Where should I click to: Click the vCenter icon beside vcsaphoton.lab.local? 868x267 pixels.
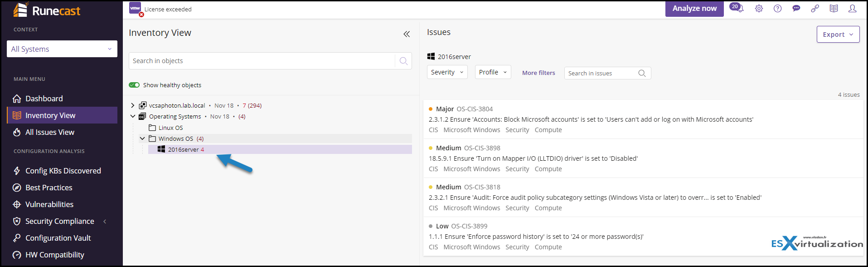click(x=142, y=105)
